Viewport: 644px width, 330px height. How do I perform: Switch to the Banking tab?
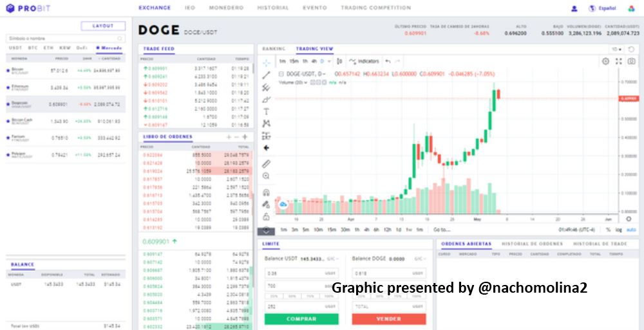click(274, 49)
